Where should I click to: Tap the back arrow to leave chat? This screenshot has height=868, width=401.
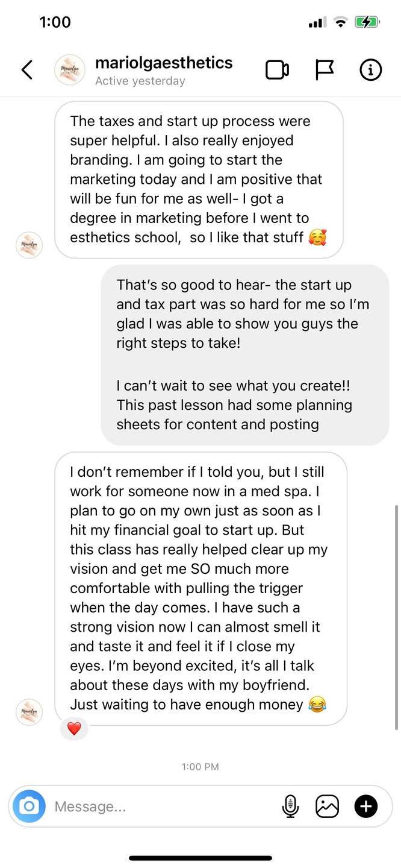tap(26, 71)
